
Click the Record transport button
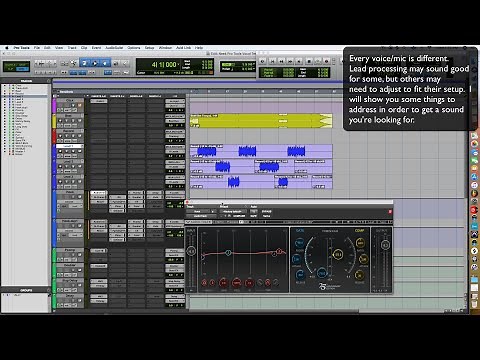[x=326, y=61]
